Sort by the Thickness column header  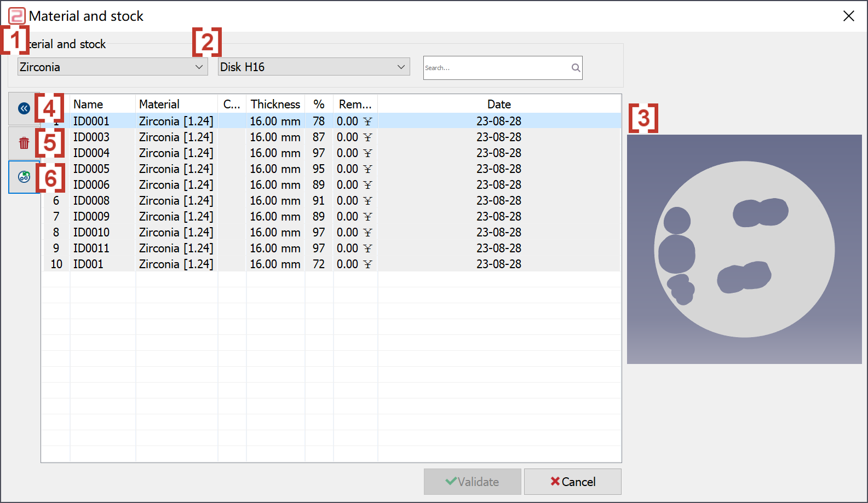point(275,104)
